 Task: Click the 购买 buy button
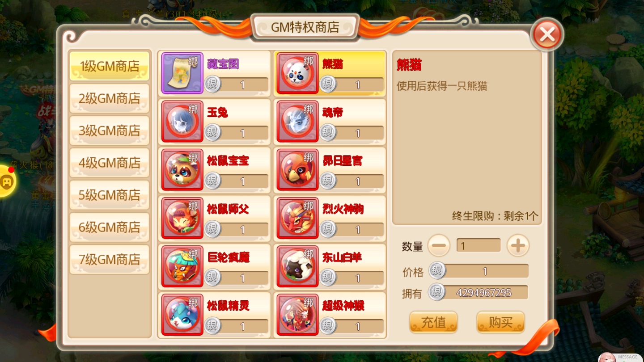click(x=500, y=322)
